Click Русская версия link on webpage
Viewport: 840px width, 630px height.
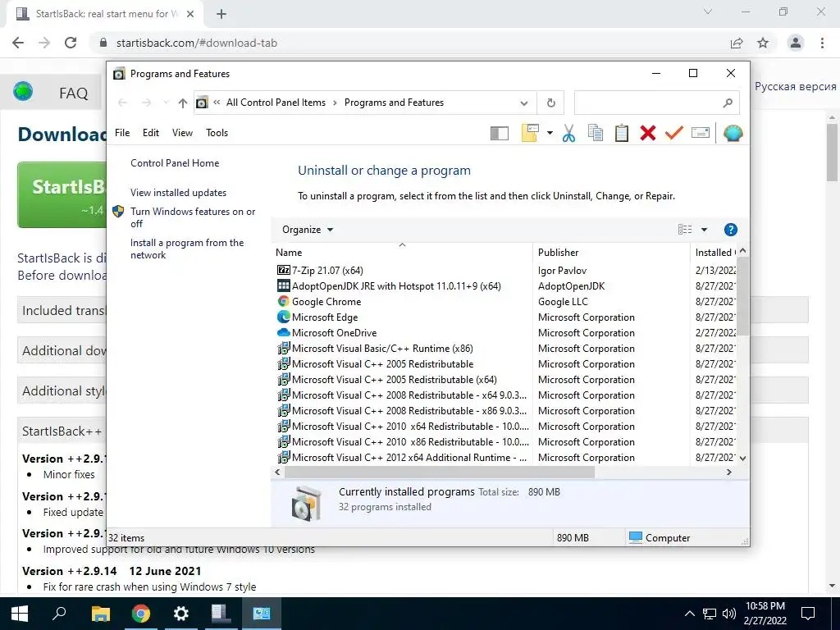pos(795,86)
